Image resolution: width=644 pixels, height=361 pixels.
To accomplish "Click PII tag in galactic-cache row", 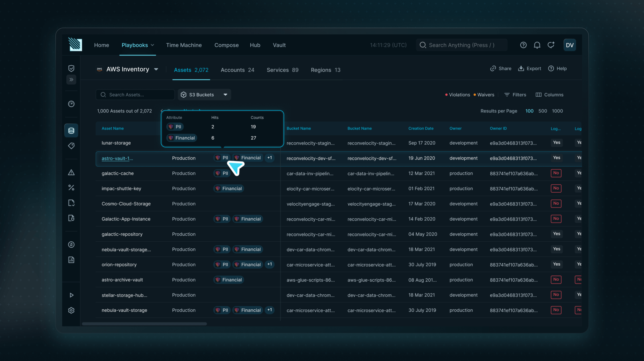I will point(222,173).
